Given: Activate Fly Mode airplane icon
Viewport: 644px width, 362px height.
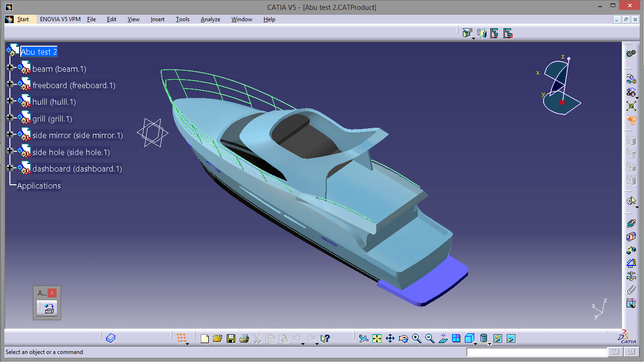Looking at the screenshot, I should (x=363, y=338).
